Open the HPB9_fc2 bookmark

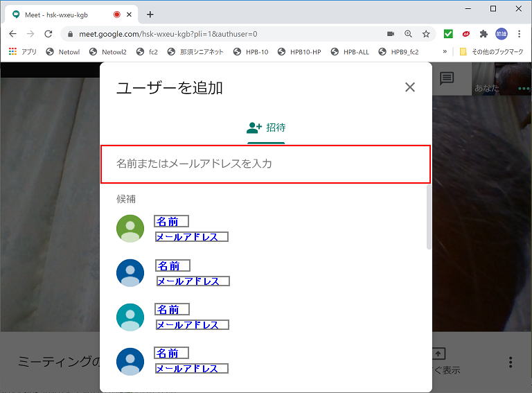pos(399,51)
